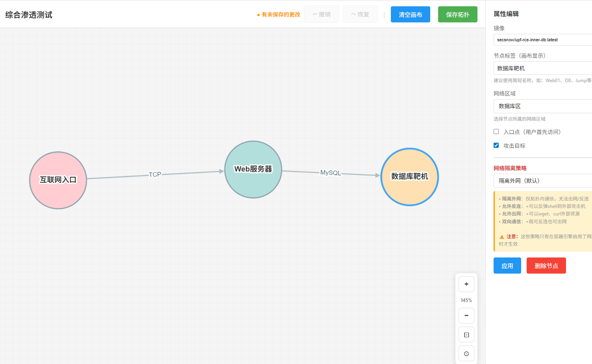Click the 恢复 redo button
The height and width of the screenshot is (364, 592).
click(x=360, y=15)
